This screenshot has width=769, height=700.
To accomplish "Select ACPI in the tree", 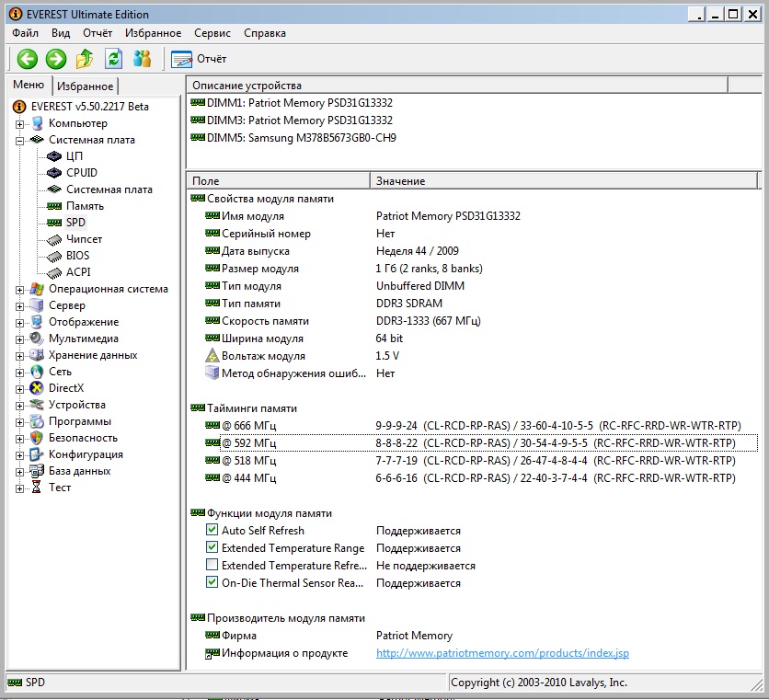I will coord(78,271).
